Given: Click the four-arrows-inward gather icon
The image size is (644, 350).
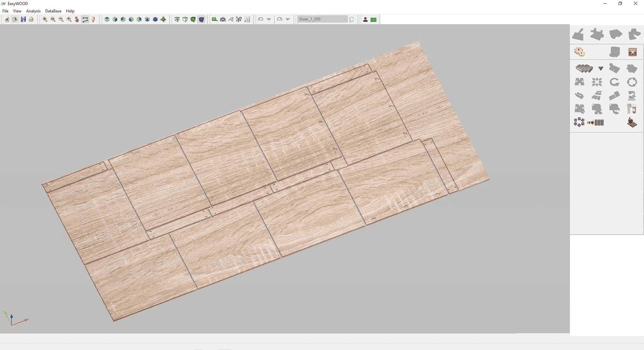Looking at the screenshot, I should click(597, 82).
